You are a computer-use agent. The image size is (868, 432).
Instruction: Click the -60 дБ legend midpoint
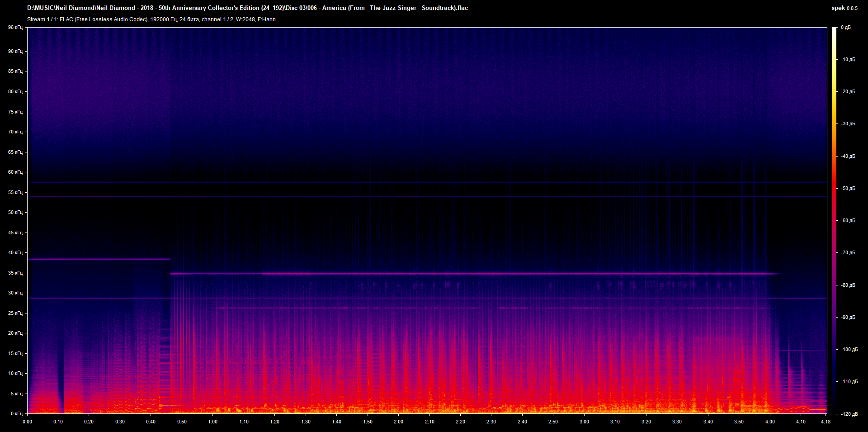coord(847,220)
